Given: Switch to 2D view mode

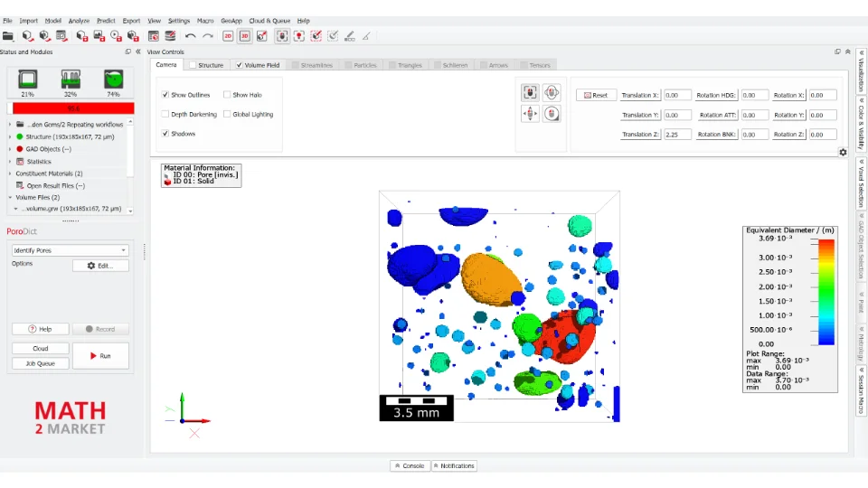Looking at the screenshot, I should point(228,36).
